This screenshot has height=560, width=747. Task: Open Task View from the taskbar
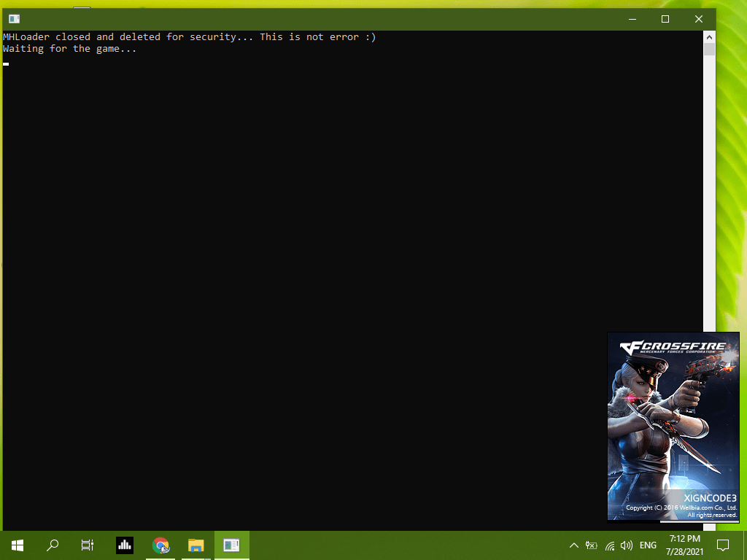click(88, 545)
